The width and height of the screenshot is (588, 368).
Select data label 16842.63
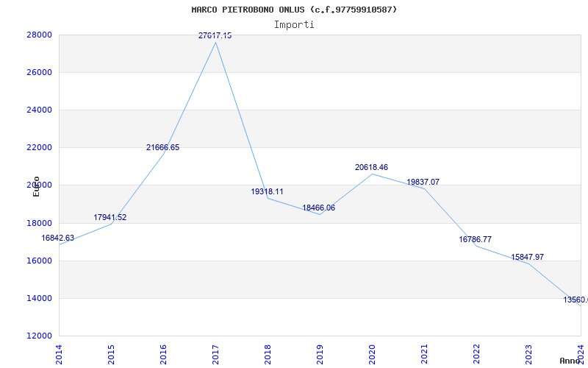click(x=58, y=238)
